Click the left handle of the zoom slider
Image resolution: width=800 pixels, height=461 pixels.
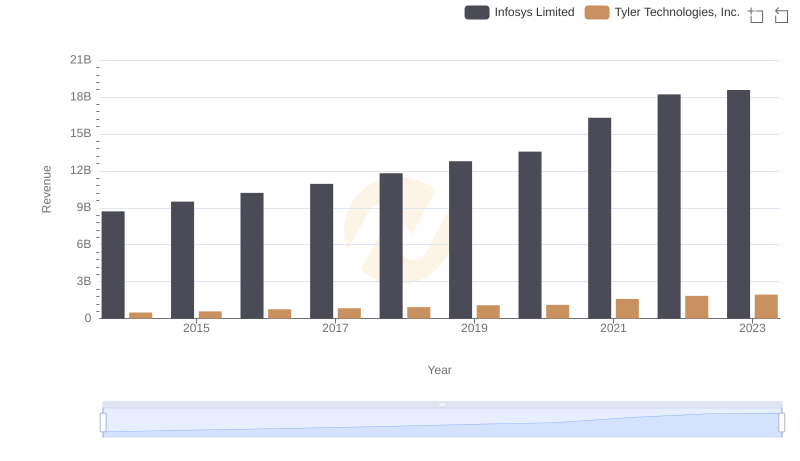click(103, 423)
